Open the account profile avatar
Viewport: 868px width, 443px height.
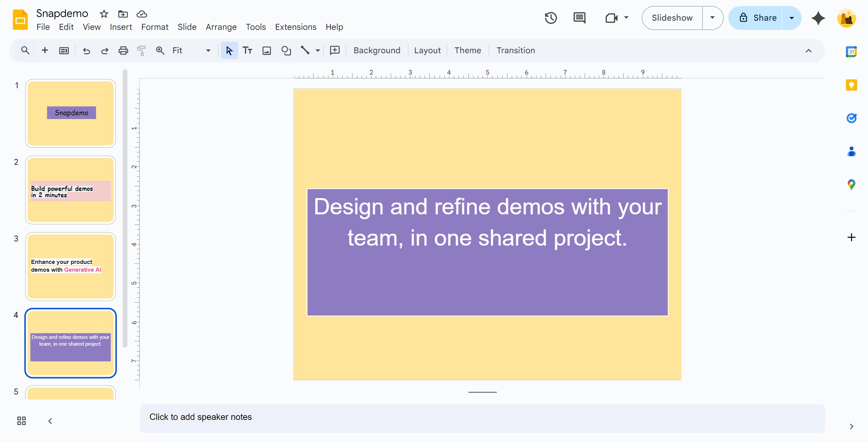(x=846, y=18)
